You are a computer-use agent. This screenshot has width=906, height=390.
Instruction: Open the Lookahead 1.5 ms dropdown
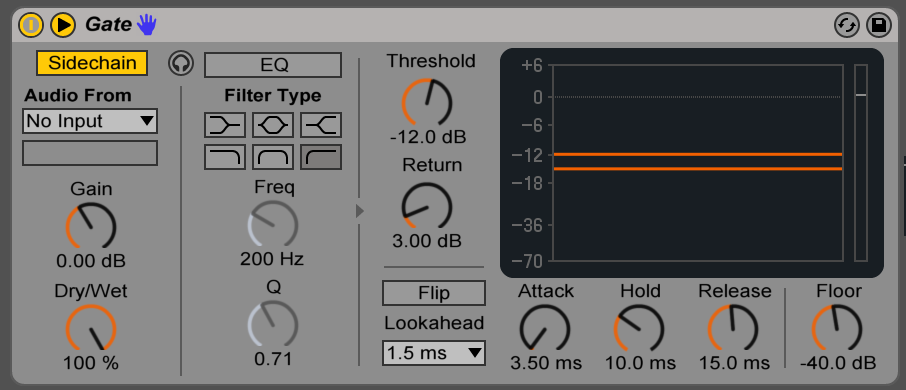[434, 352]
